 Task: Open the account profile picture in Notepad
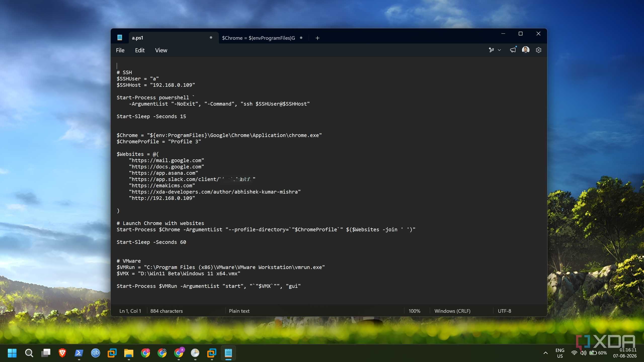click(x=526, y=50)
